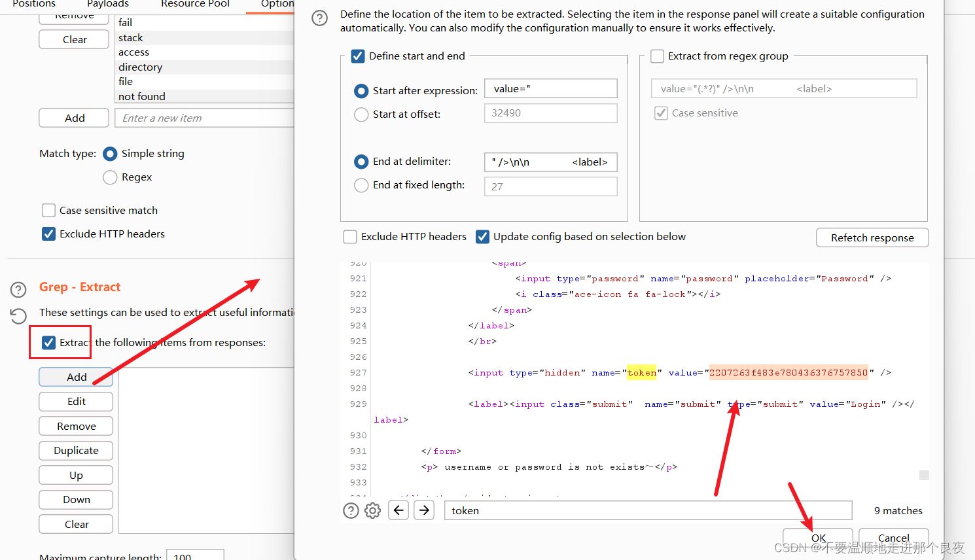Clear the Grep - Extract list

76,524
